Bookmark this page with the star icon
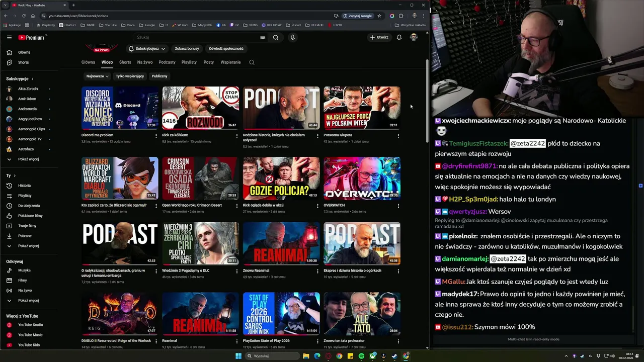644x362 pixels. [x=379, y=16]
